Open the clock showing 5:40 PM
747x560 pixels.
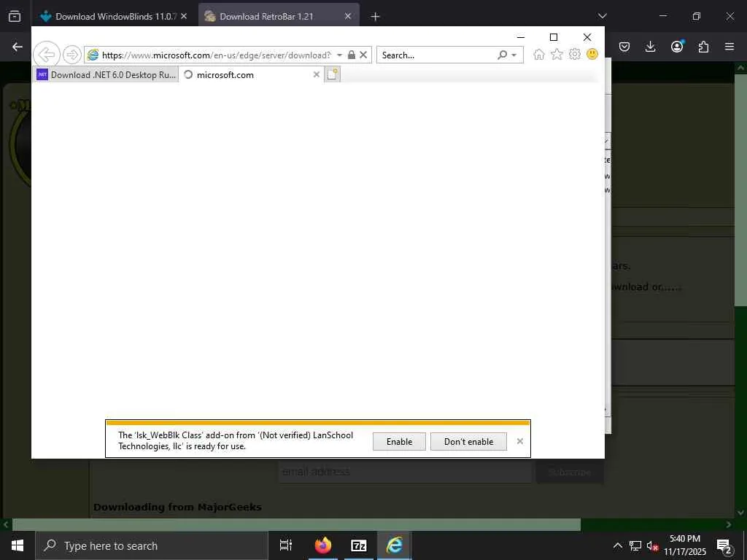click(685, 545)
